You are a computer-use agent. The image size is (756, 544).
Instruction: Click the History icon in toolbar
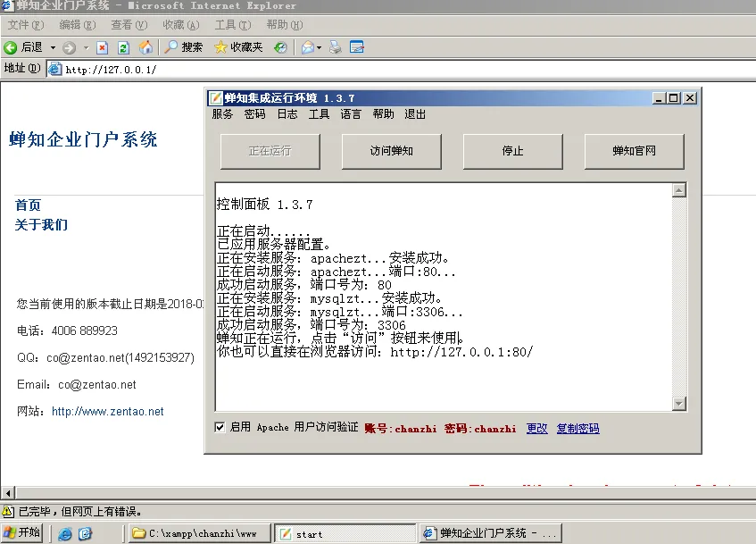coord(280,47)
